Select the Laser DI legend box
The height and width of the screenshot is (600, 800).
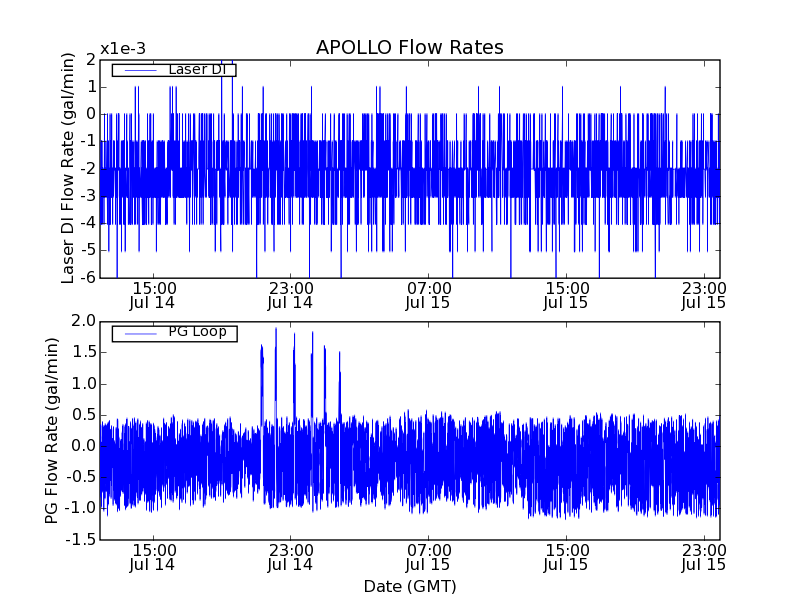coord(174,70)
